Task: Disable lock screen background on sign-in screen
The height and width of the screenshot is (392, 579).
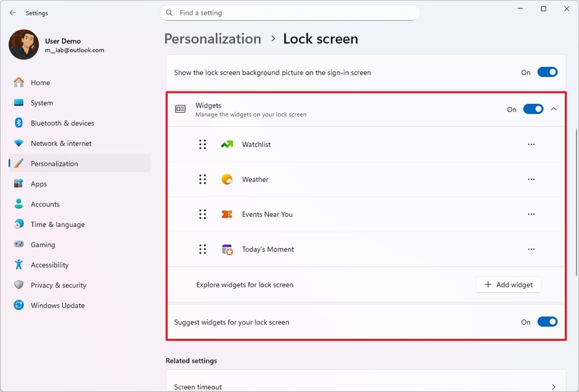Action: tap(546, 72)
